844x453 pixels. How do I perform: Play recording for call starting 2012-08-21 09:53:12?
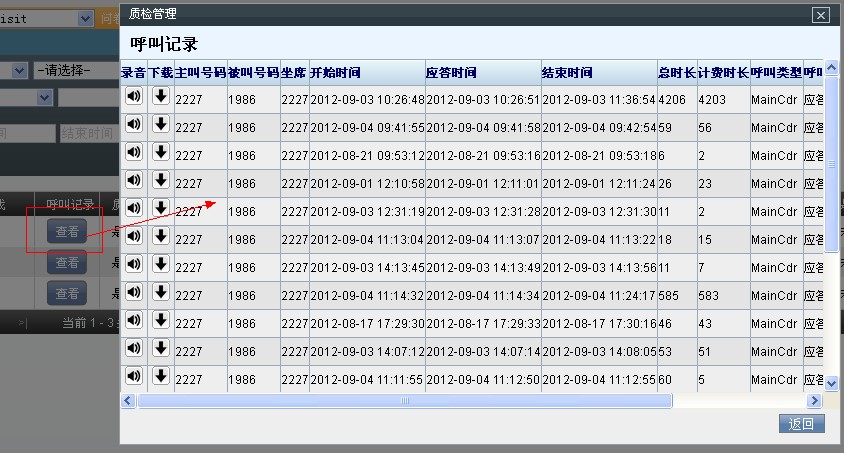tap(134, 153)
